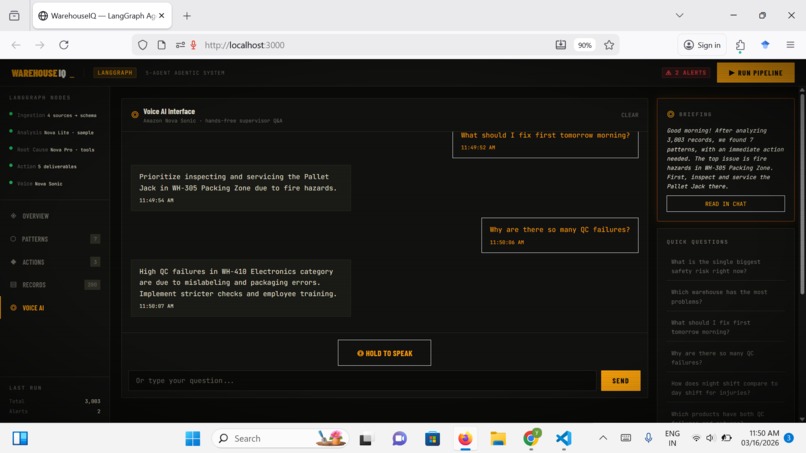
Task: Open the 2 Alerts indicator
Action: [686, 73]
